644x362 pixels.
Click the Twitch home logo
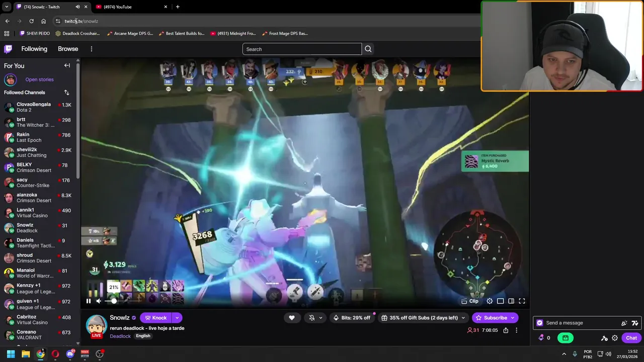coord(8,49)
